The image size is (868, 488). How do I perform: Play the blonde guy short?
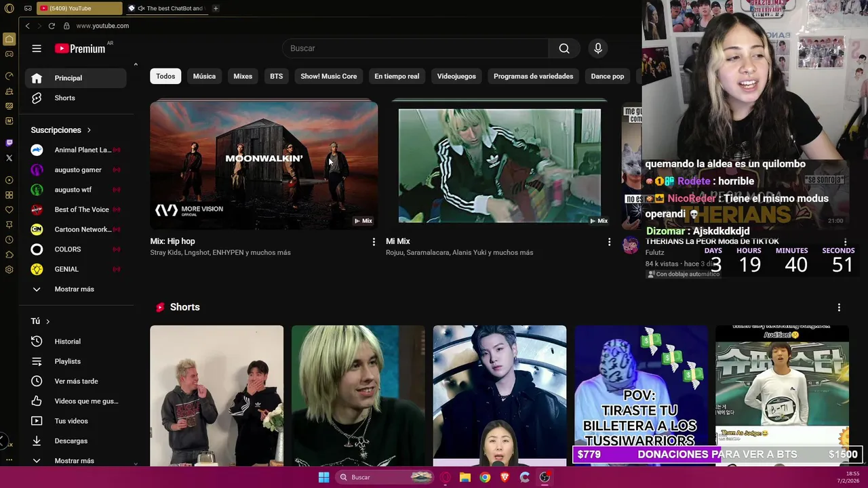[x=358, y=396]
